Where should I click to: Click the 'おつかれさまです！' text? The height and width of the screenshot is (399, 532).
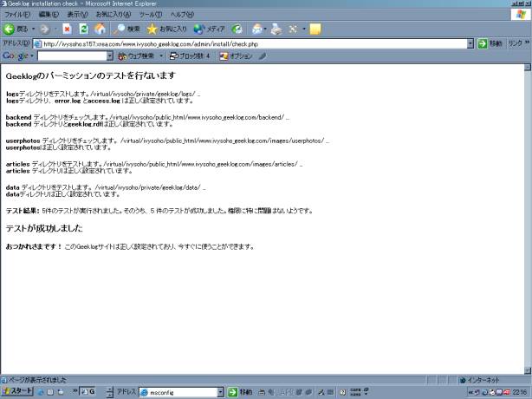pos(33,246)
